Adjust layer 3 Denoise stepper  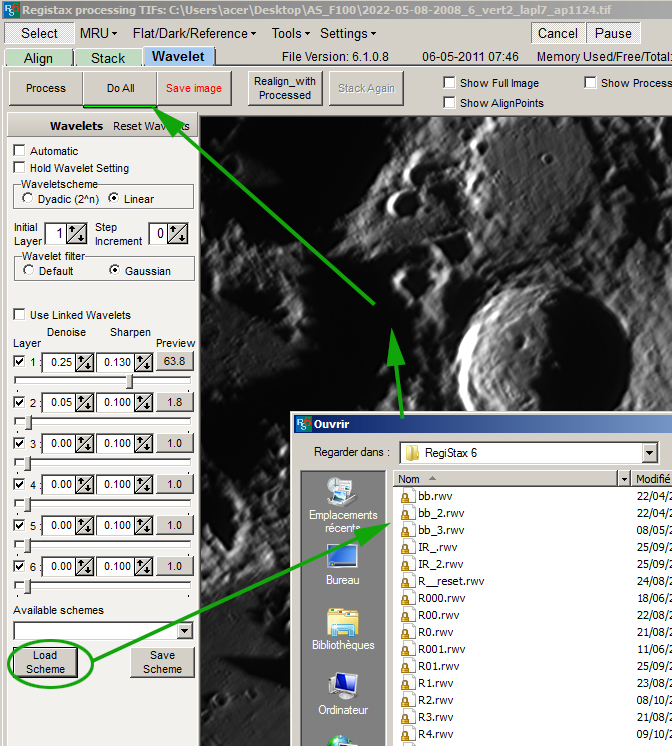(x=84, y=443)
